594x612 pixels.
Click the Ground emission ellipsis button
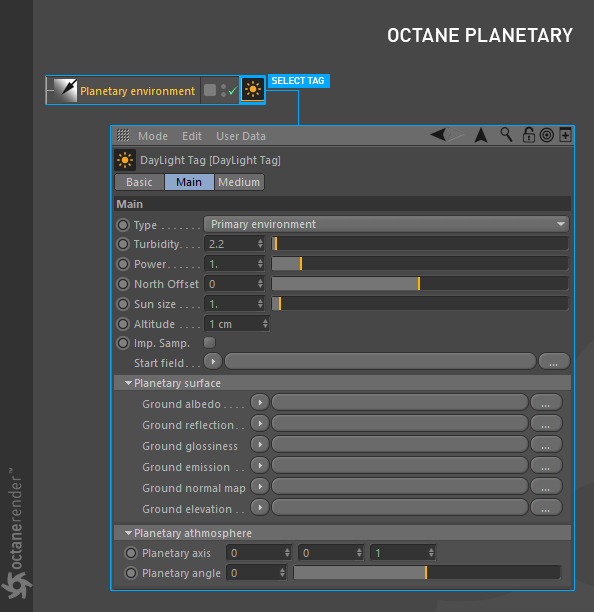[x=546, y=466]
